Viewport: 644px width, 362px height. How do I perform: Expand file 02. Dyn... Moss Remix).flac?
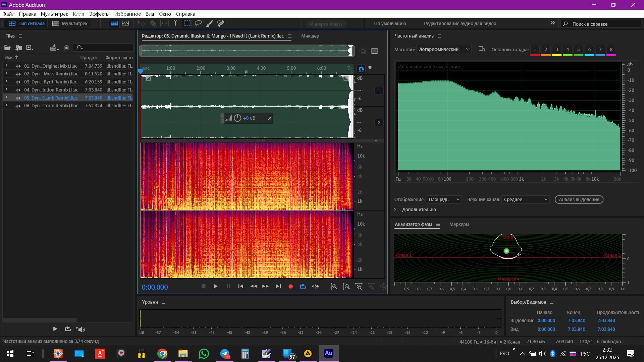[x=6, y=73]
